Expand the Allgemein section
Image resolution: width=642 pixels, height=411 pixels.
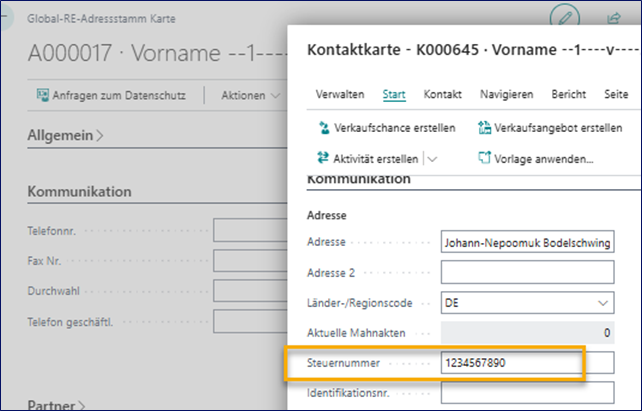(x=65, y=135)
